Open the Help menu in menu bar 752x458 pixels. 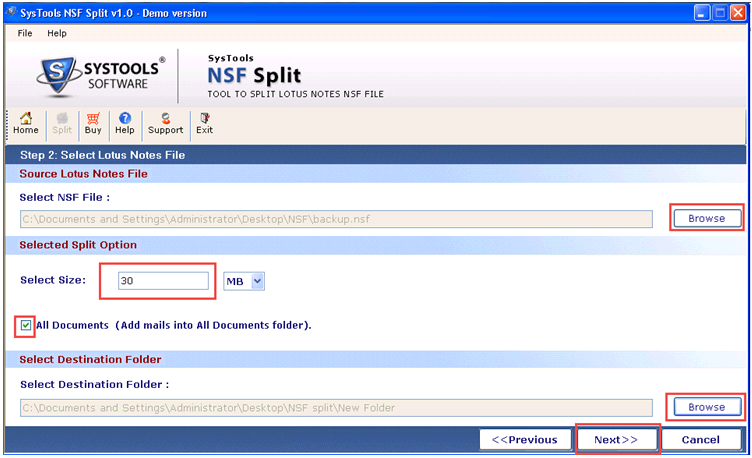click(x=57, y=33)
